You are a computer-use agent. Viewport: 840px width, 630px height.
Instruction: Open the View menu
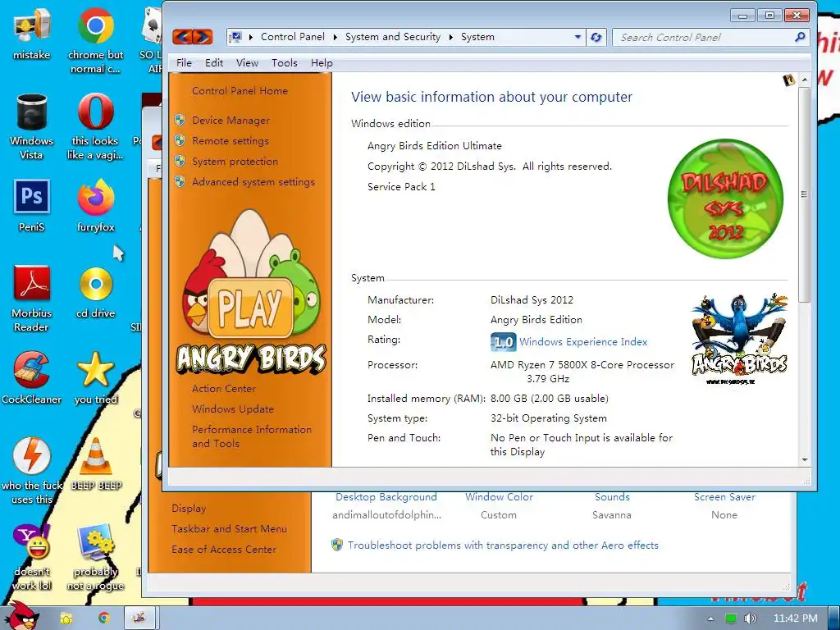pos(247,62)
